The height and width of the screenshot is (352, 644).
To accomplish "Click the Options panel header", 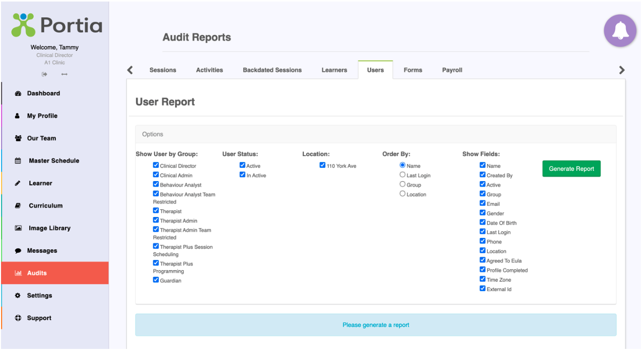I will (x=376, y=134).
